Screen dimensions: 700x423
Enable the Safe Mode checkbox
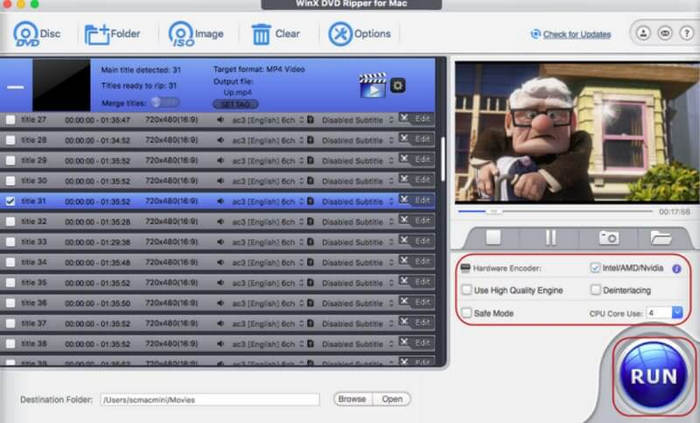[467, 313]
